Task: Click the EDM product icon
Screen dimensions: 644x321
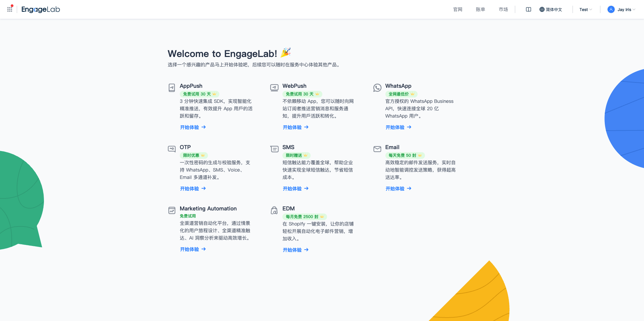Action: point(274,210)
